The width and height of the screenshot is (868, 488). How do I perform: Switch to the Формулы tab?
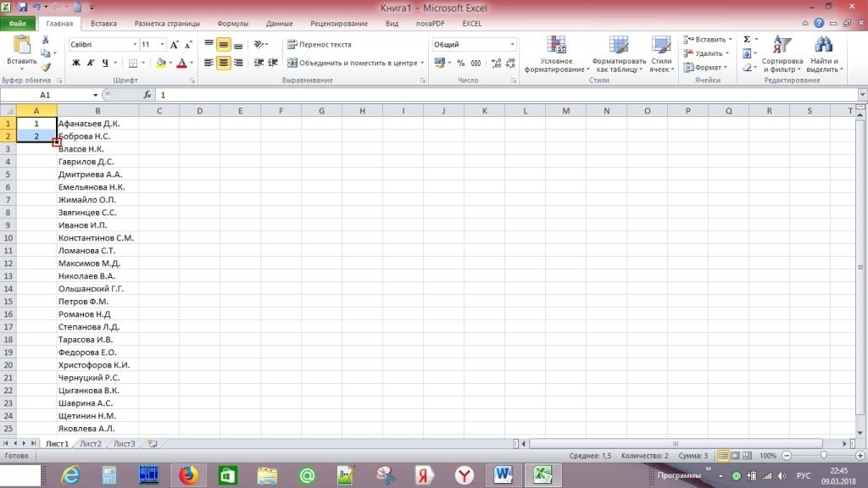[232, 24]
